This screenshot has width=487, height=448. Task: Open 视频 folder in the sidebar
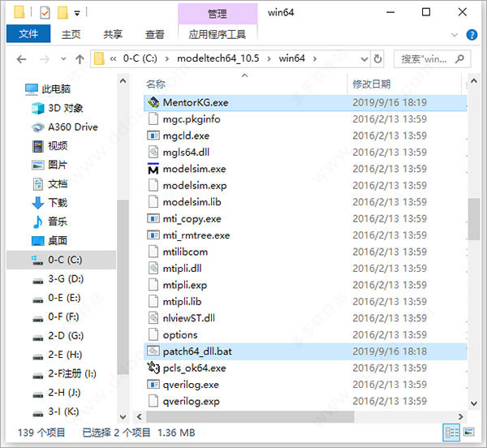click(50, 146)
